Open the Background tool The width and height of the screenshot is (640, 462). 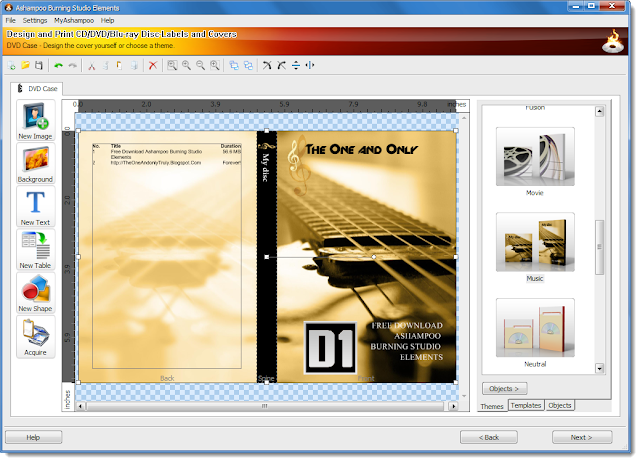click(36, 164)
